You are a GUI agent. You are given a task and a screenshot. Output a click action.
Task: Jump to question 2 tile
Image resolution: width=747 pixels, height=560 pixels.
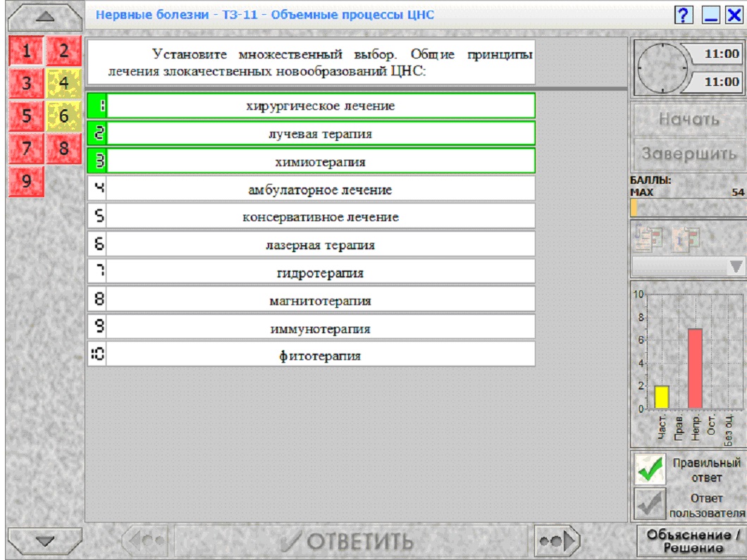click(64, 51)
